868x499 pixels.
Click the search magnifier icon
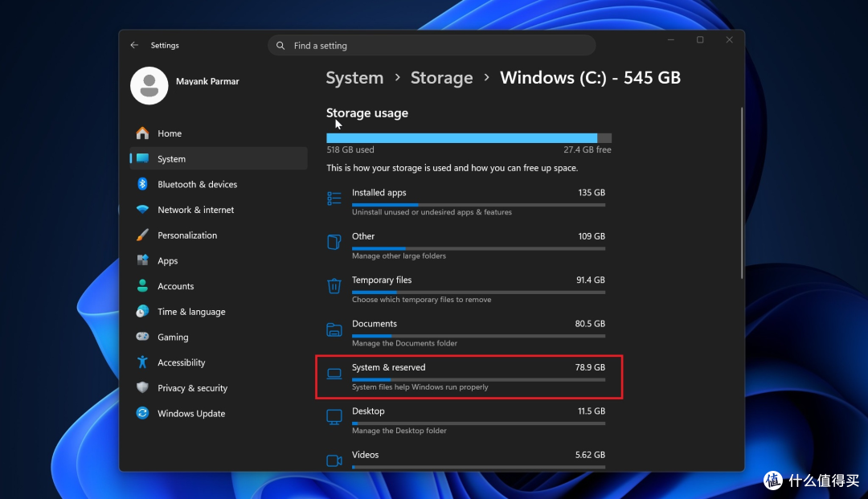[x=280, y=46]
